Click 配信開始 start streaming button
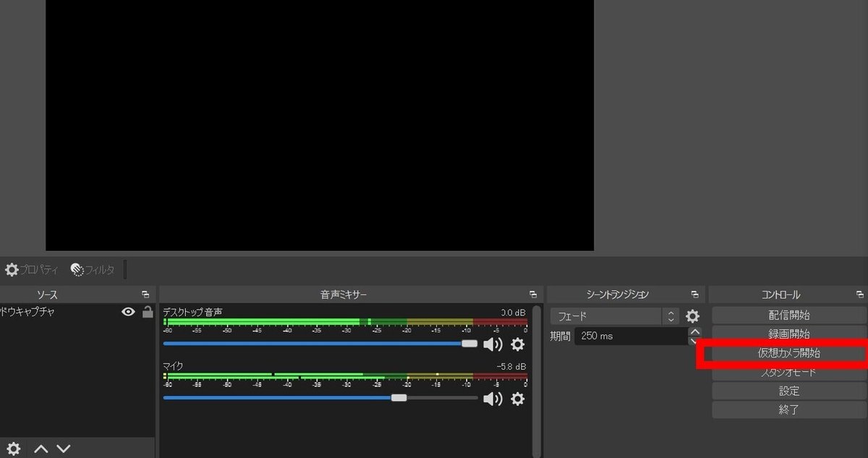 788,315
